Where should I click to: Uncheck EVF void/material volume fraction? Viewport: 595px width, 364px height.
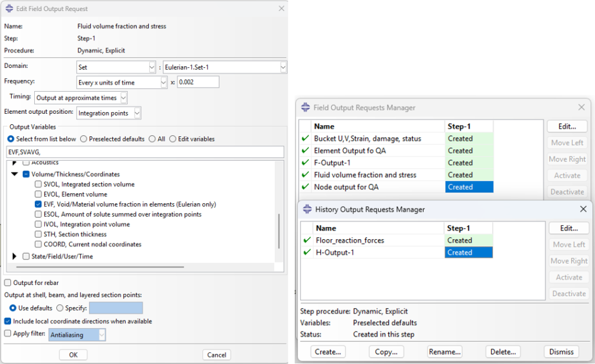[38, 204]
